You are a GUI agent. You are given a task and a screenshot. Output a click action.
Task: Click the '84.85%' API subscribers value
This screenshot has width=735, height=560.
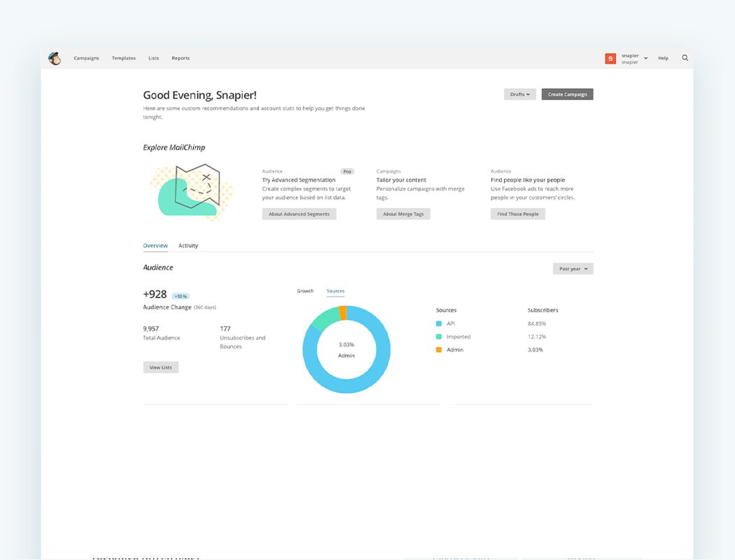pyautogui.click(x=537, y=323)
